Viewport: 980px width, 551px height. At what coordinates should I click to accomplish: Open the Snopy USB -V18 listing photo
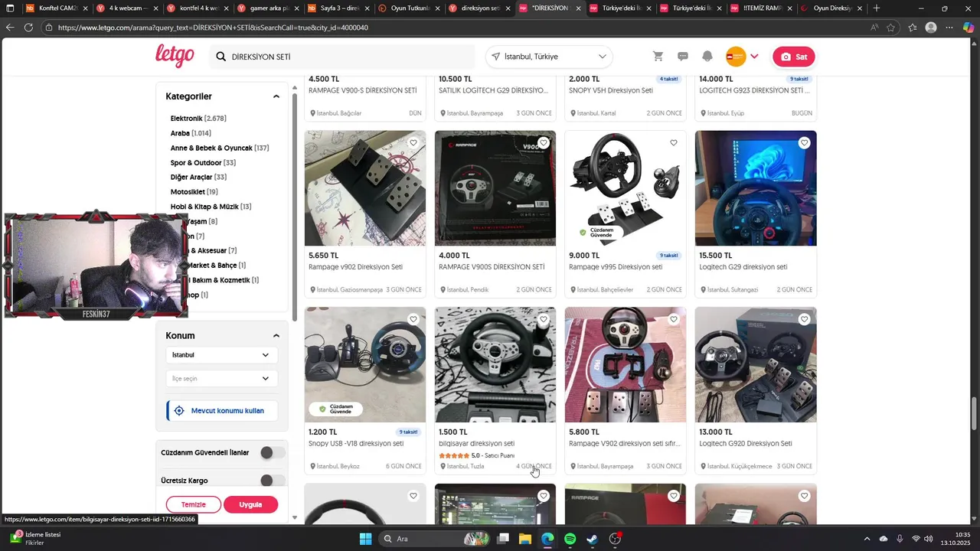(365, 365)
